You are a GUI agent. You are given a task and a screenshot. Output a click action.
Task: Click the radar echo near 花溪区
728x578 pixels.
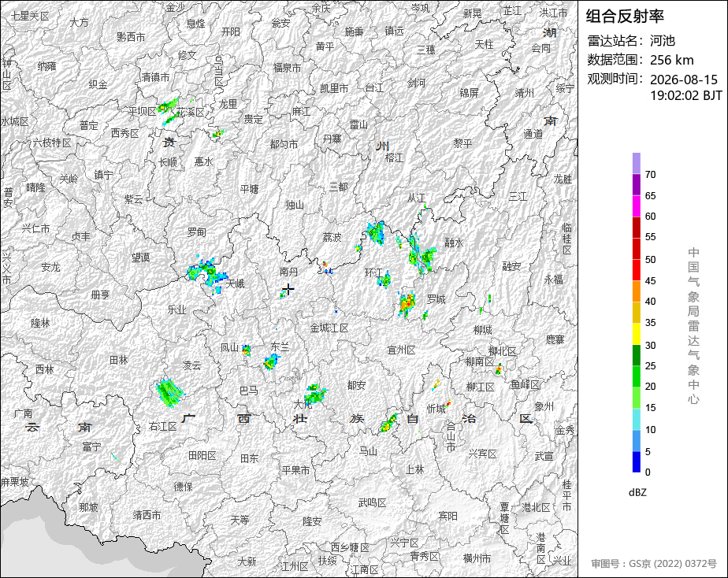[x=169, y=111]
